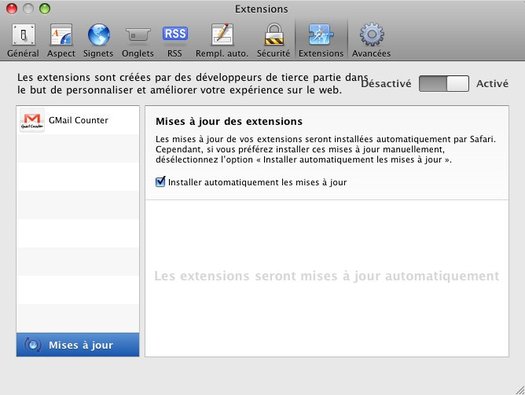The width and height of the screenshot is (525, 395).
Task: Open the Général preferences pane
Action: [23, 41]
